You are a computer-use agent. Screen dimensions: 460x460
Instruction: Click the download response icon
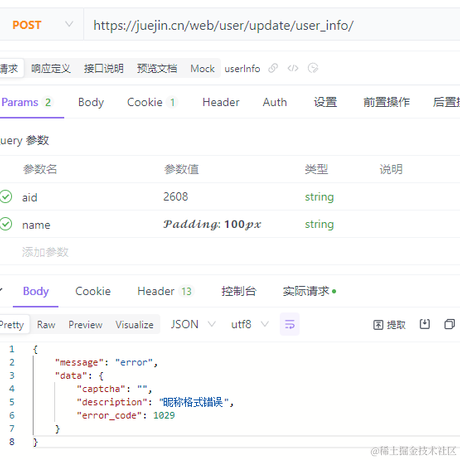[425, 324]
